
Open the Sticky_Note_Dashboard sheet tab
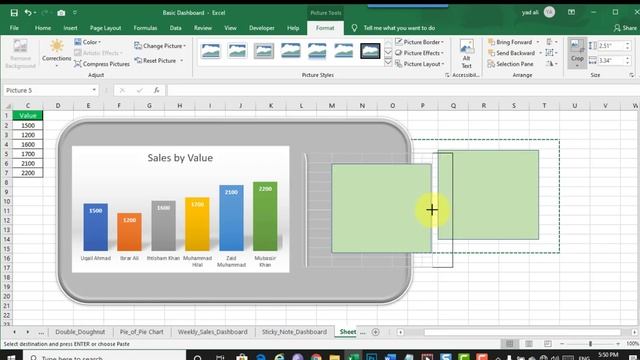294,332
